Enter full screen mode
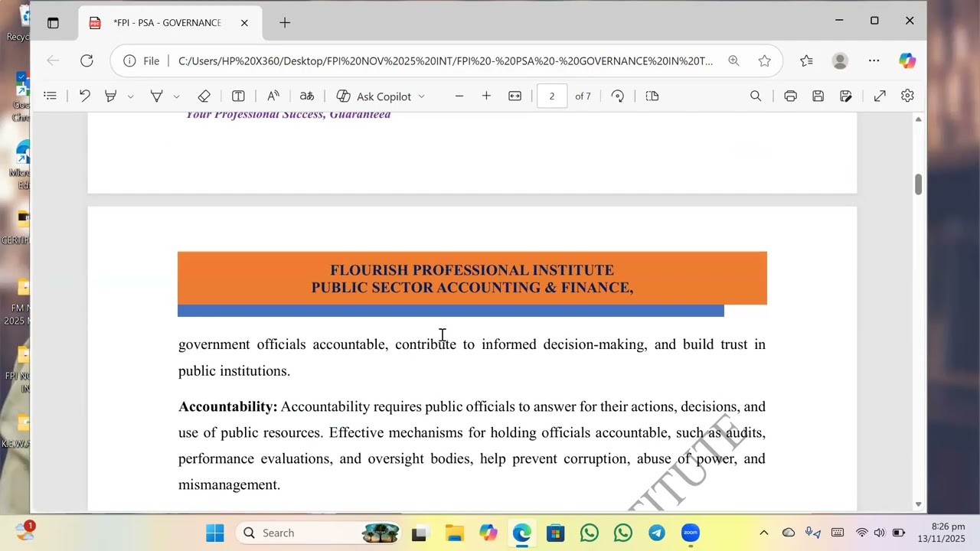This screenshot has width=980, height=551. [x=880, y=96]
